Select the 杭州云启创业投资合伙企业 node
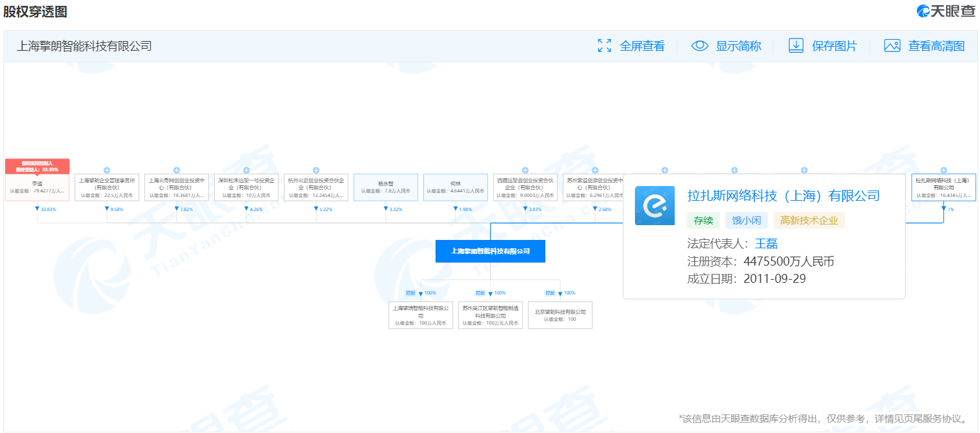The width and height of the screenshot is (980, 433). click(x=316, y=187)
